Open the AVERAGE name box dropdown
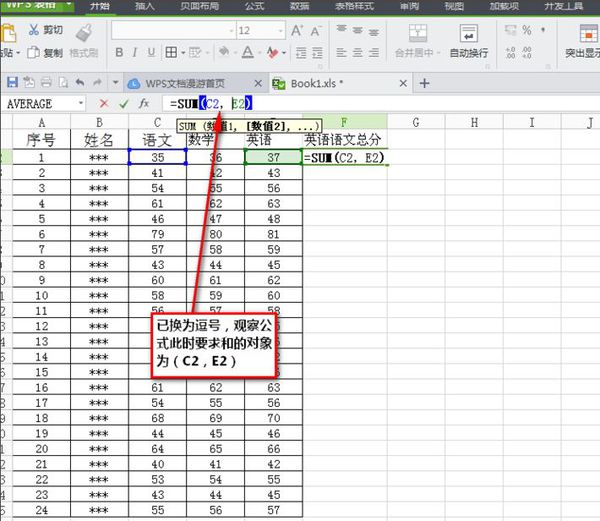This screenshot has height=521, width=600. pyautogui.click(x=81, y=103)
